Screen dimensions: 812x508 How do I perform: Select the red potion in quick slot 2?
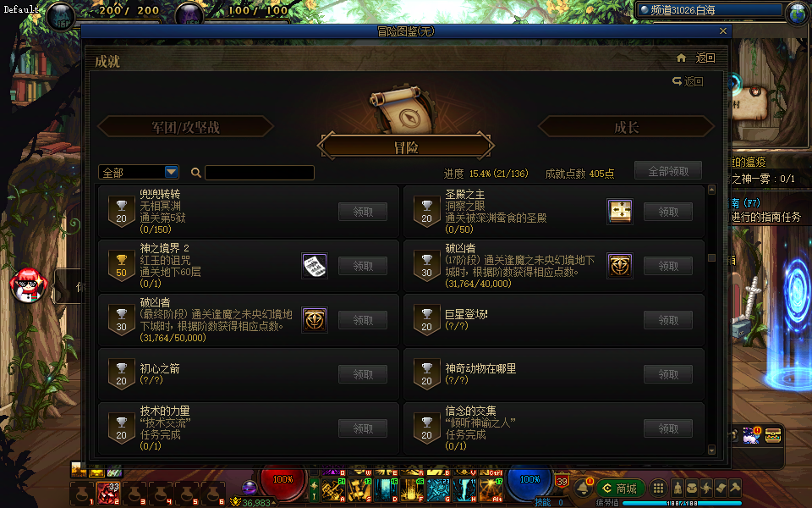tap(108, 493)
